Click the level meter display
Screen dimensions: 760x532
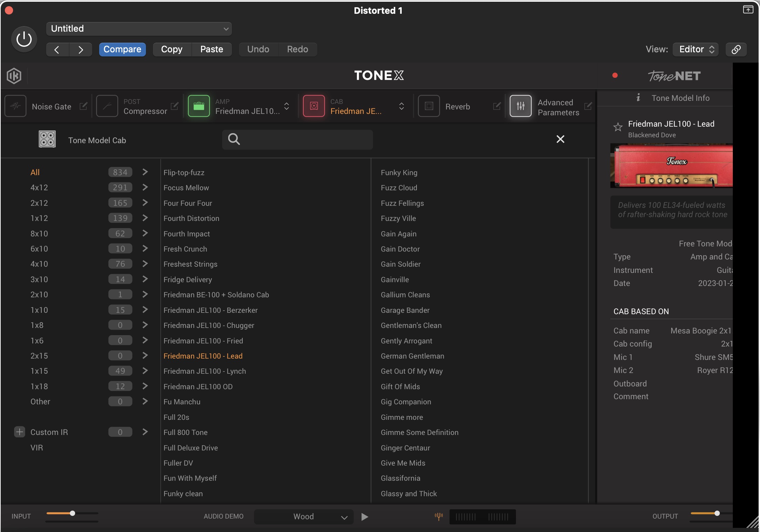[482, 517]
